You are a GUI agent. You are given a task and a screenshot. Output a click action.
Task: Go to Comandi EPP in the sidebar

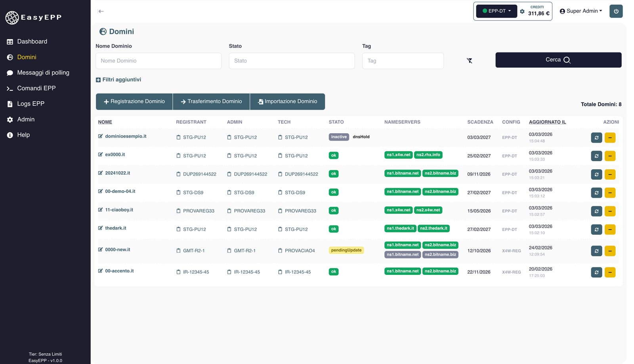pyautogui.click(x=36, y=88)
